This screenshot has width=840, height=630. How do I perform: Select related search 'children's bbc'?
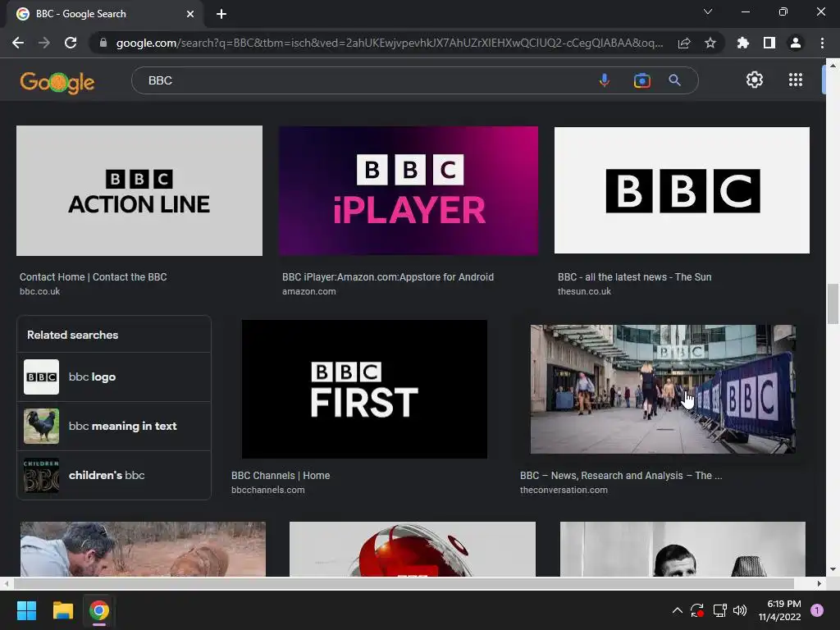tap(114, 475)
